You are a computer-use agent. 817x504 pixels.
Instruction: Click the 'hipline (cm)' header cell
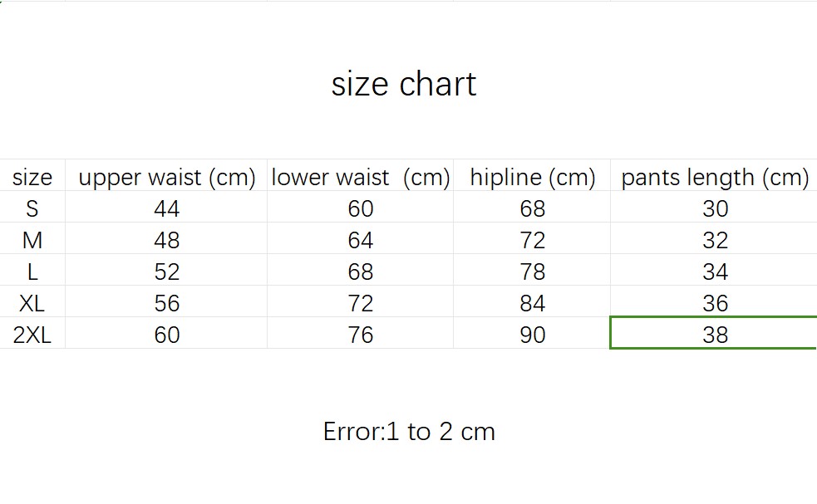coord(532,175)
